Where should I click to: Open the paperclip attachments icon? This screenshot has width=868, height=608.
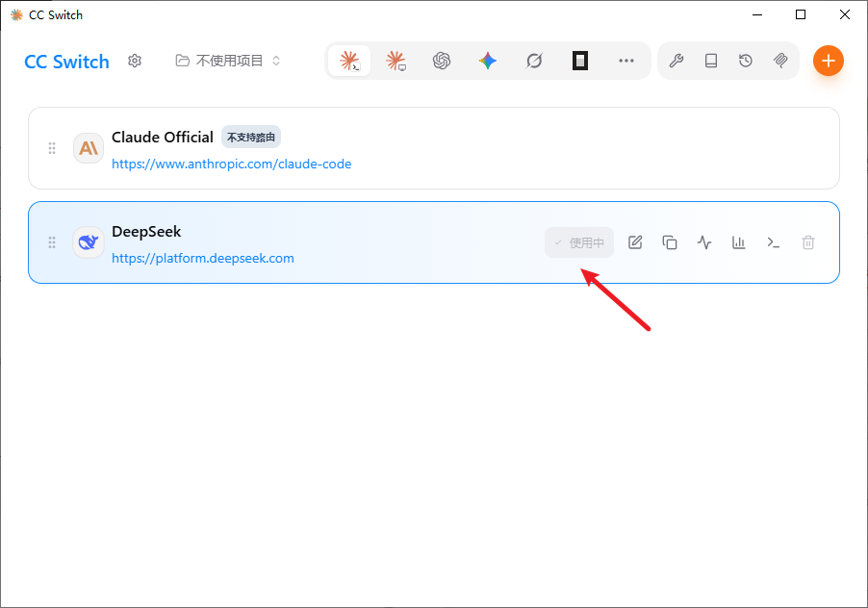780,61
